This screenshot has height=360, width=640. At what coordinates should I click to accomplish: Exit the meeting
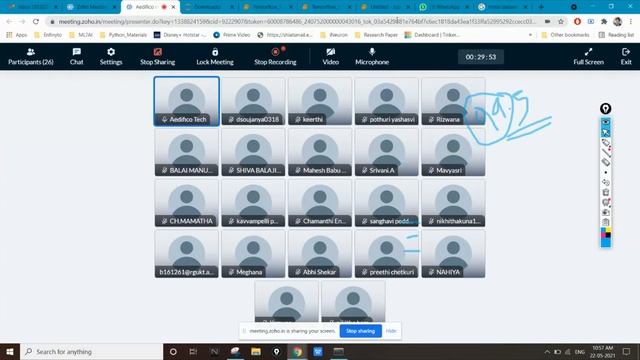coord(626,56)
